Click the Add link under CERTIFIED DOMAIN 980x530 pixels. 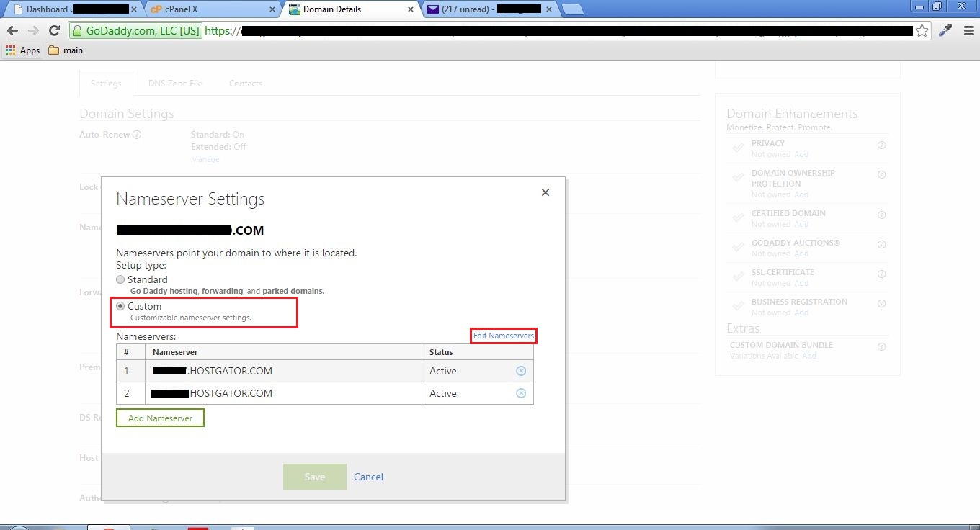coord(801,224)
